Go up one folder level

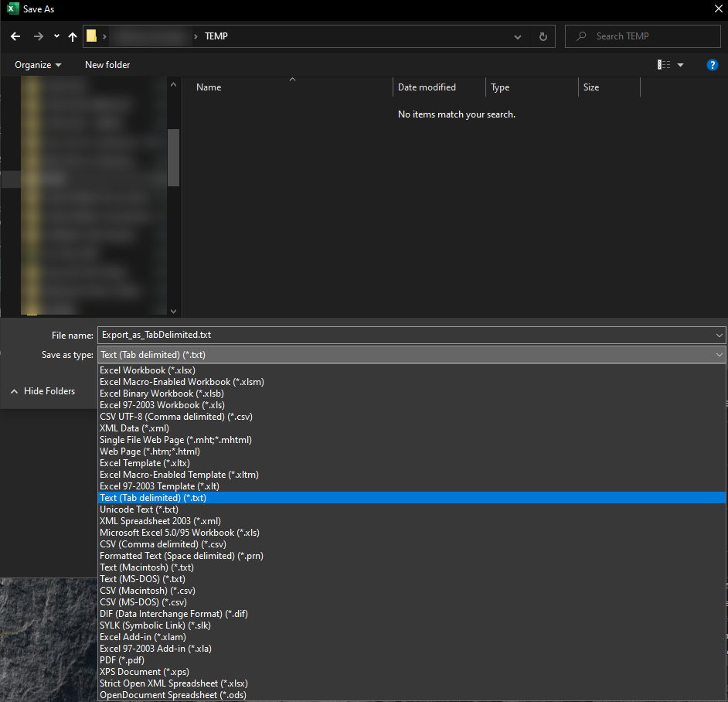coord(73,36)
